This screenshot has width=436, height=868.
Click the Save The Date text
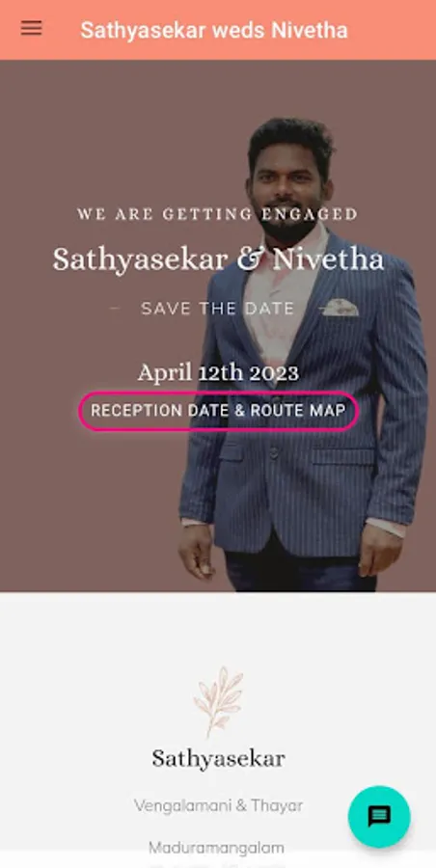coord(218,309)
